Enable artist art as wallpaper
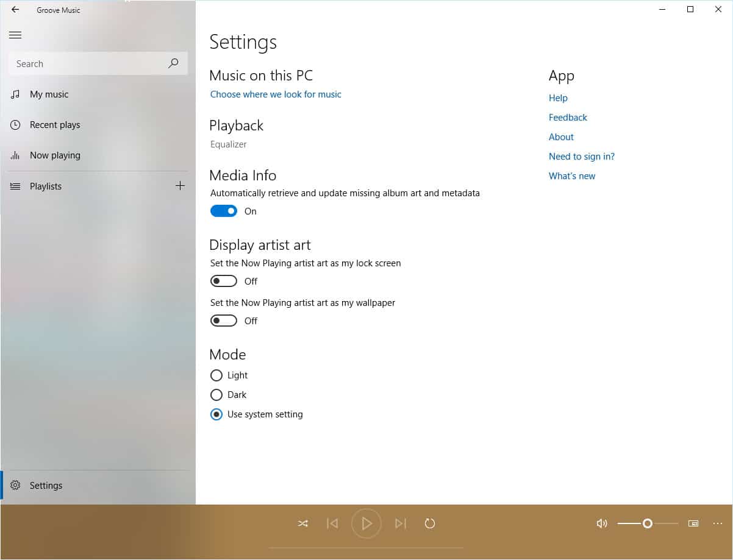 [x=224, y=321]
